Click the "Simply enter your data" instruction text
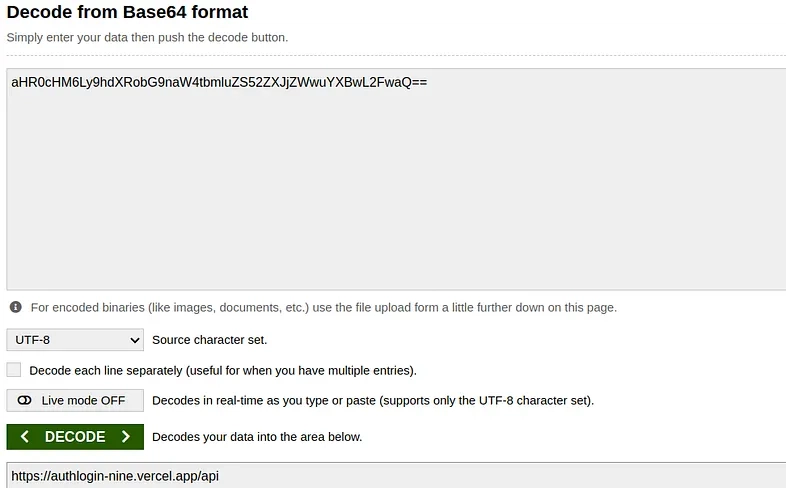This screenshot has height=488, width=786. [147, 37]
